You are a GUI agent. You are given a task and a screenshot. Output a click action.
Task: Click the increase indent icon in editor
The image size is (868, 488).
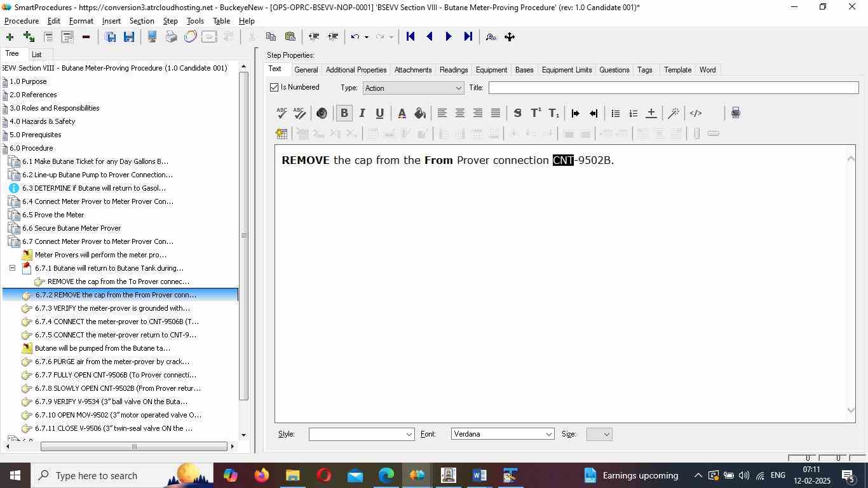tap(576, 113)
